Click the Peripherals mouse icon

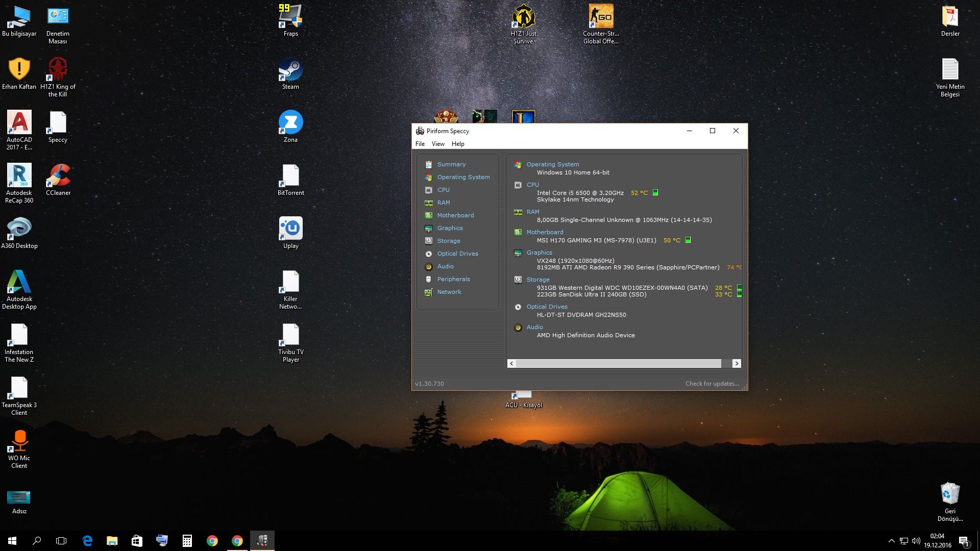[x=429, y=279]
